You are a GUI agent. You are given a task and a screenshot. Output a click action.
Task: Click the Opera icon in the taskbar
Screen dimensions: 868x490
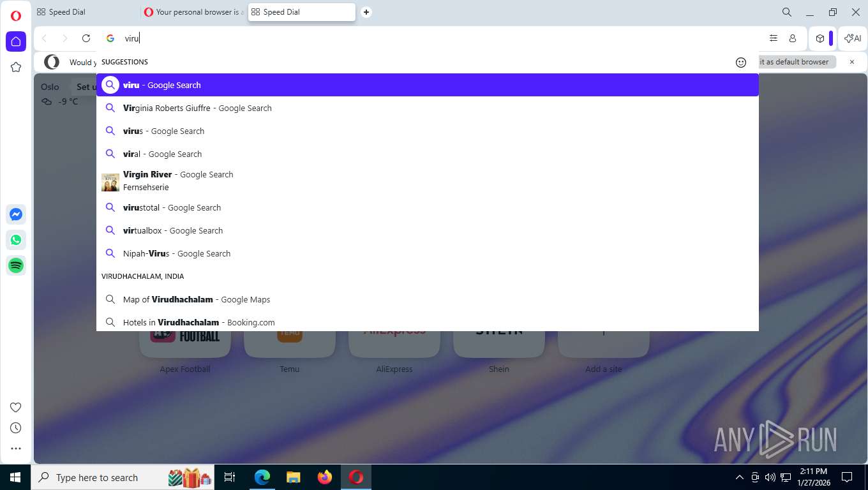point(356,477)
